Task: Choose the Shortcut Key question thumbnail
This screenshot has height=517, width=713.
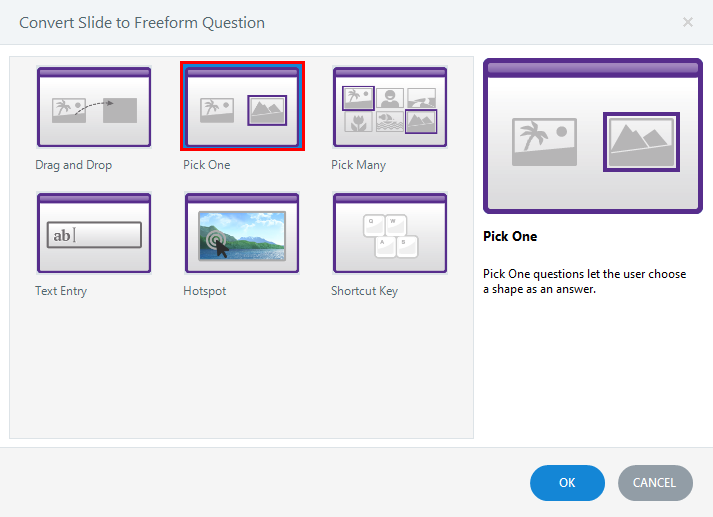Action: [x=390, y=233]
